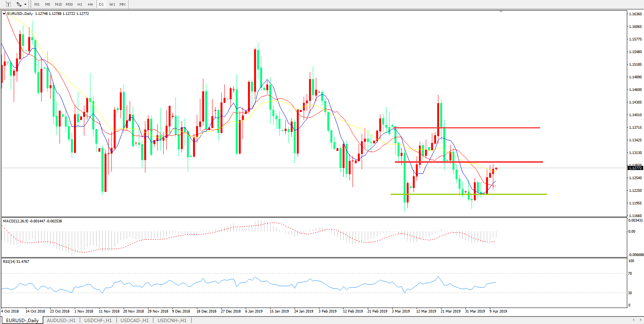Switch to M1 timeframe
The image size is (644, 324).
point(37,5)
